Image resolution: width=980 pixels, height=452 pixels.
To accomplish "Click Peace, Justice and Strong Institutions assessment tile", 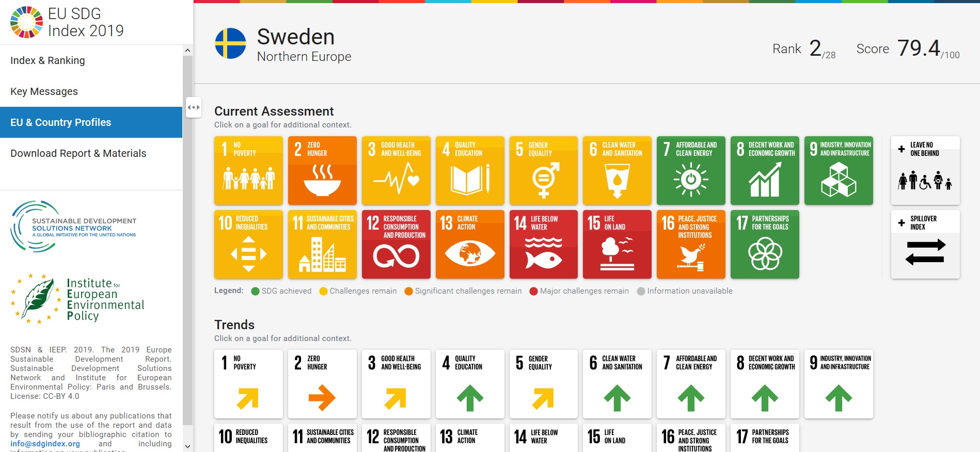I will pos(691,245).
